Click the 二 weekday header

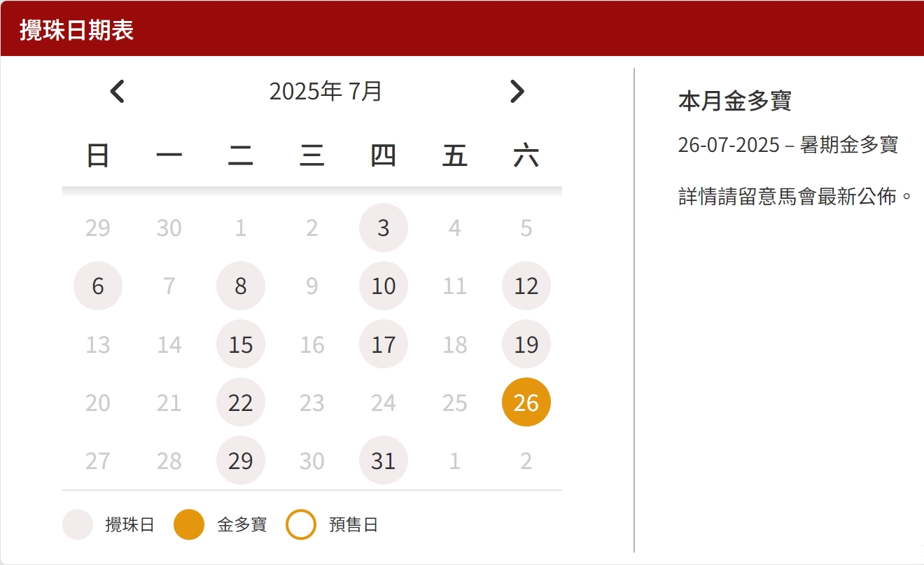point(241,155)
